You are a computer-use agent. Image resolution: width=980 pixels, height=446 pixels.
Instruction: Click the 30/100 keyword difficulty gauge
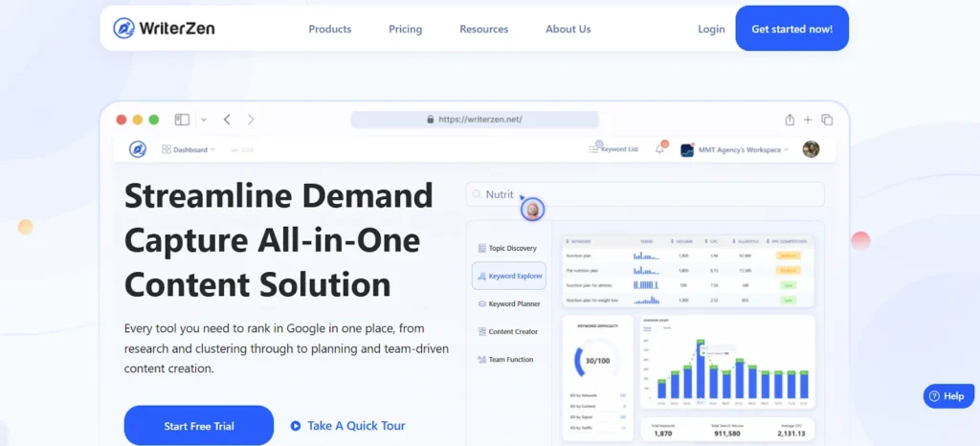tap(597, 361)
